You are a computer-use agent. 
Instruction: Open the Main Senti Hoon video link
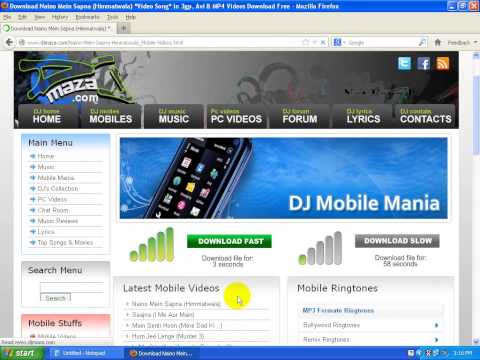coord(177,325)
